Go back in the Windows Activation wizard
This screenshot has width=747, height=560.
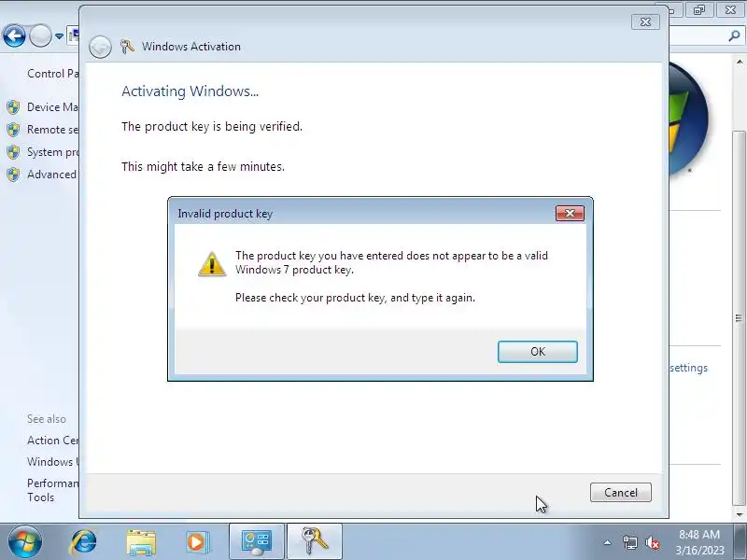pos(100,47)
